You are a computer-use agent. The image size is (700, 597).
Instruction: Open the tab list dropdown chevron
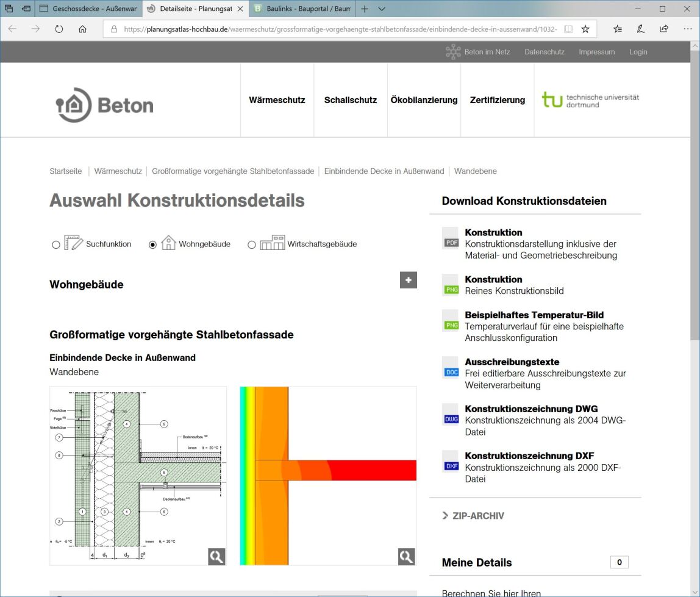[382, 9]
